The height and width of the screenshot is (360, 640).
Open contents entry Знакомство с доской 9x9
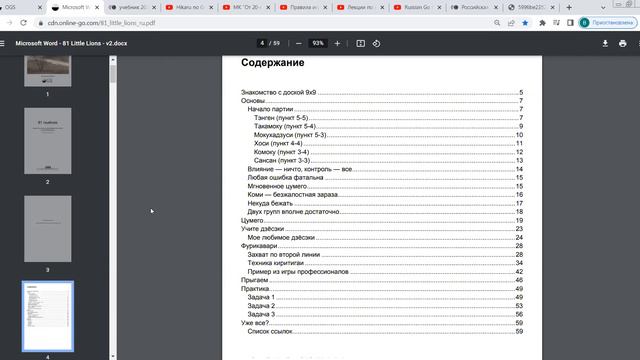click(x=382, y=92)
